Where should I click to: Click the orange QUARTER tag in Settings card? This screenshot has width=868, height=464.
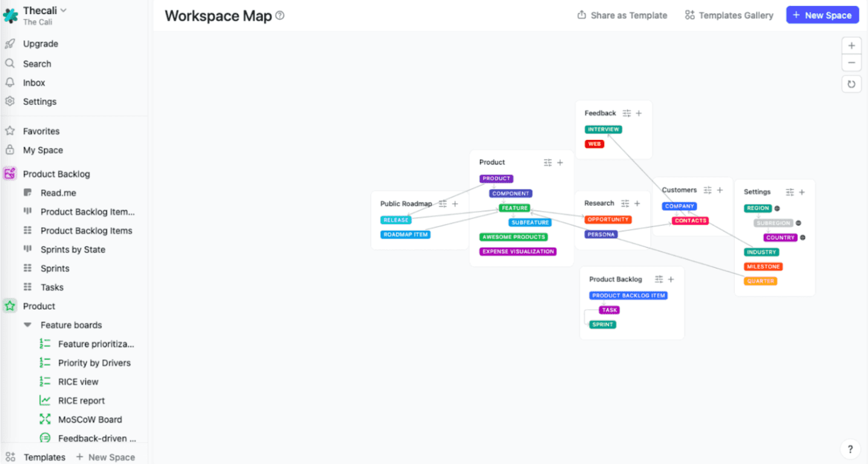tap(761, 281)
